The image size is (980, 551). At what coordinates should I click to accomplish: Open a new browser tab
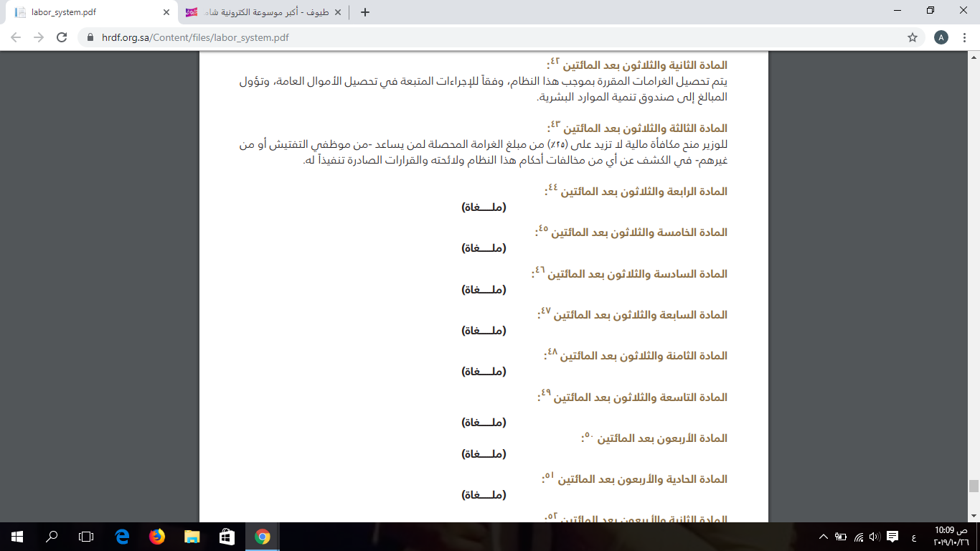pos(365,12)
